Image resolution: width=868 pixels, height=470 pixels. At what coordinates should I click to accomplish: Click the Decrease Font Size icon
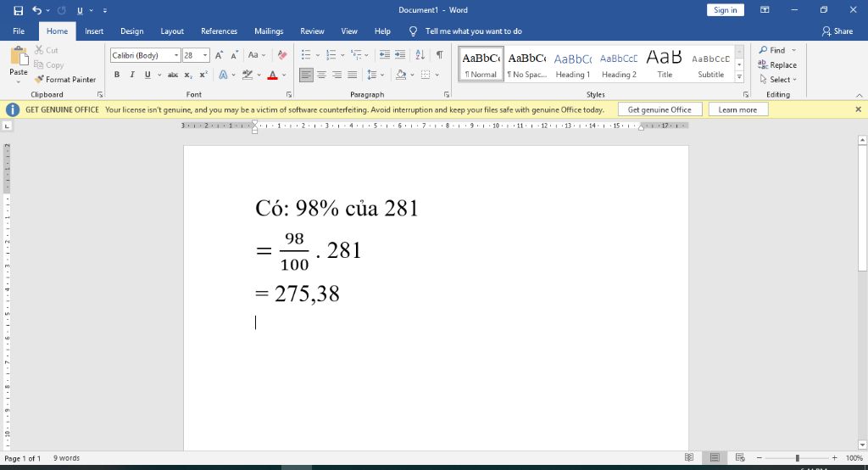point(235,55)
